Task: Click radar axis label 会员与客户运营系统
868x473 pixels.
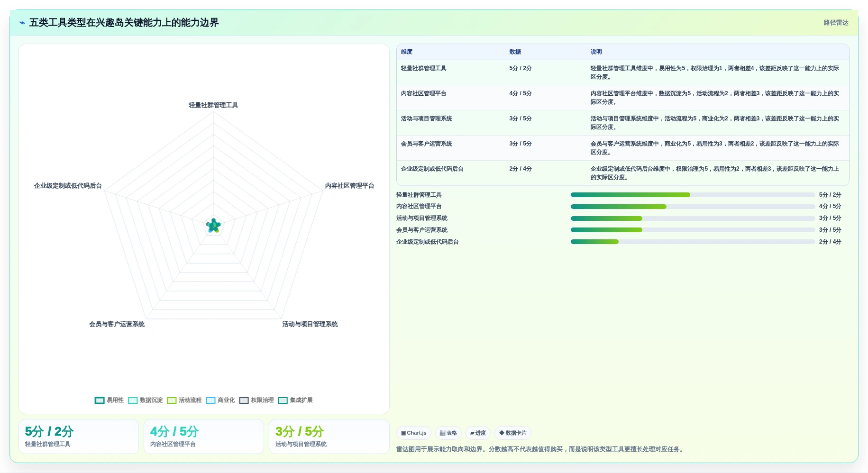Action: 117,324
